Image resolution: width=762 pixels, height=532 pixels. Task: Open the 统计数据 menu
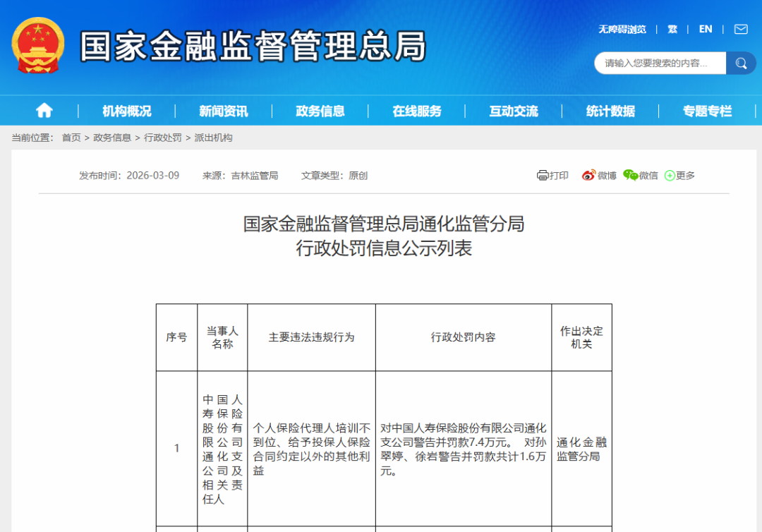[x=610, y=110]
